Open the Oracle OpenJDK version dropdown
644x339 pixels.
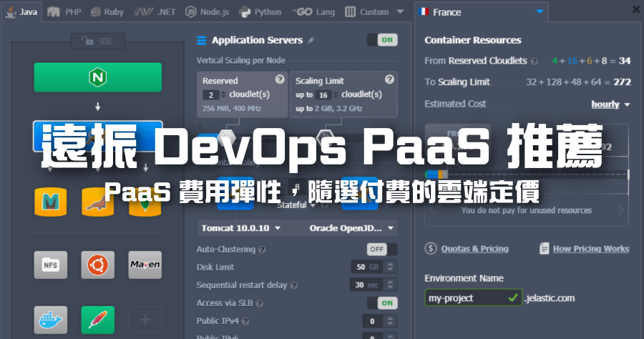tap(351, 228)
